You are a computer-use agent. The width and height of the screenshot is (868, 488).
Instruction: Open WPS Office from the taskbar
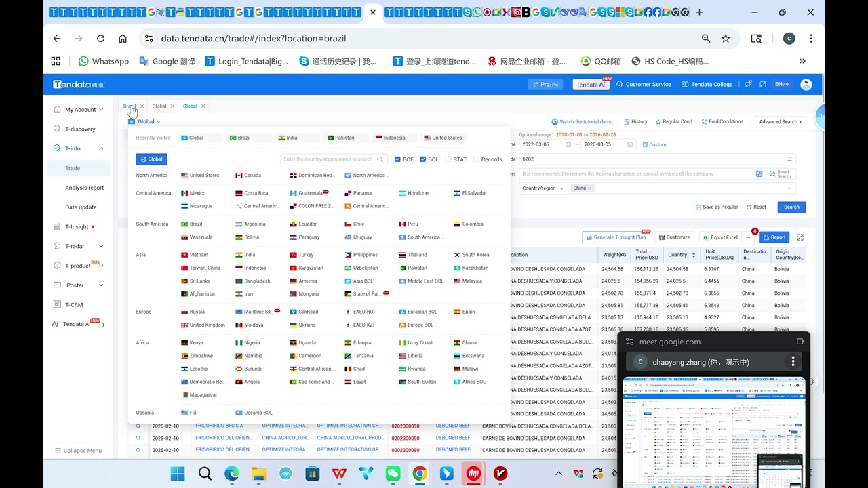(x=339, y=473)
